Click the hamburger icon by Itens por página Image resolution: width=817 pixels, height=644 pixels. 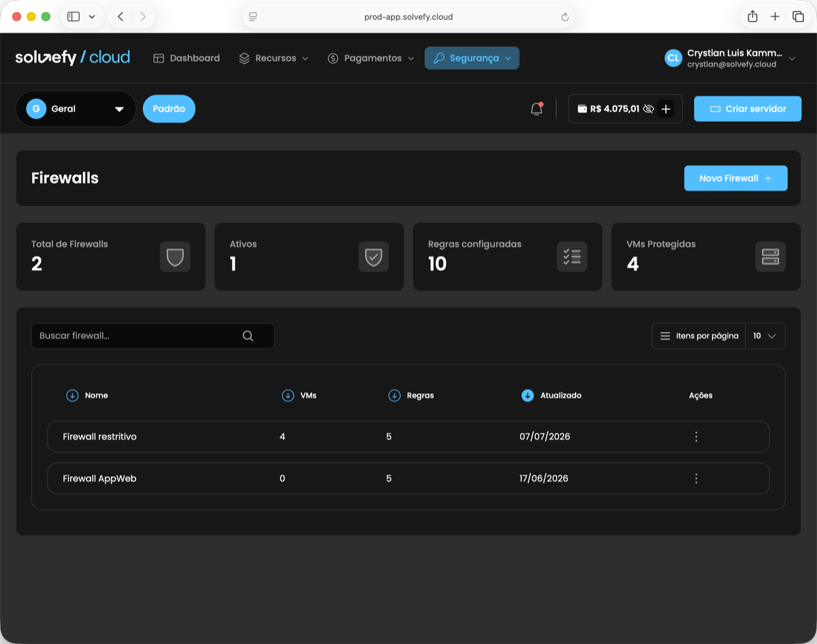click(665, 336)
